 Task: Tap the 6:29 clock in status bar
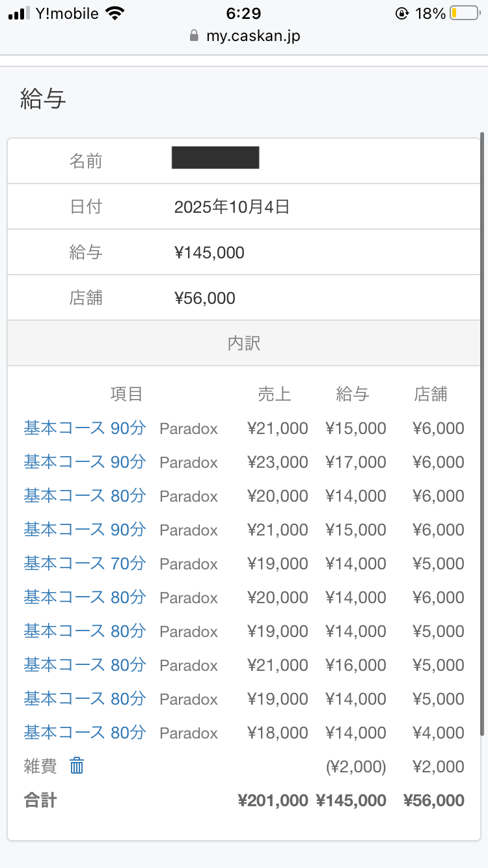tap(243, 14)
